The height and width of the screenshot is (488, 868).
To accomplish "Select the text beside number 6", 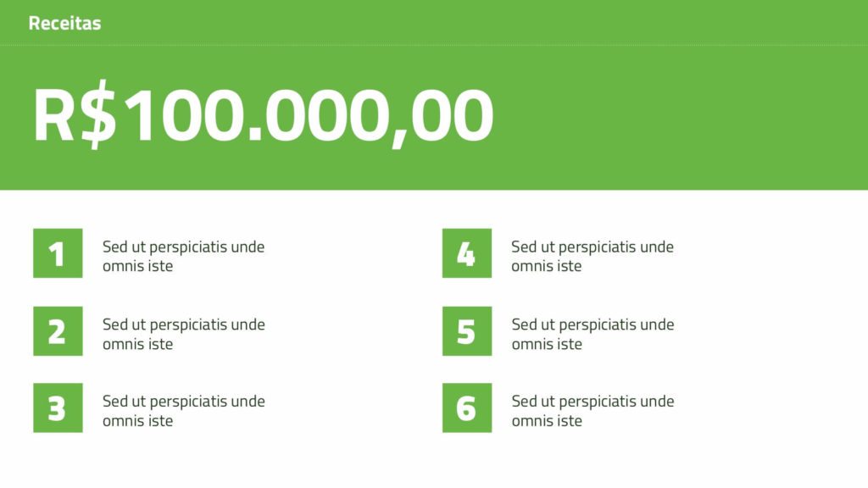I will pos(592,411).
